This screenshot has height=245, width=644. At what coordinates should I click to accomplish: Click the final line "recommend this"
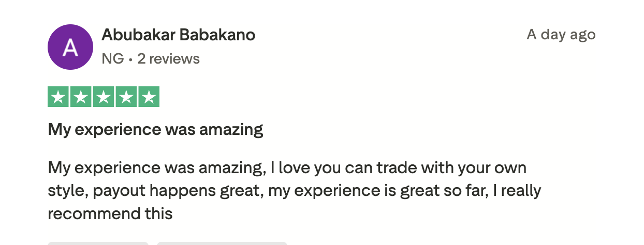click(110, 213)
